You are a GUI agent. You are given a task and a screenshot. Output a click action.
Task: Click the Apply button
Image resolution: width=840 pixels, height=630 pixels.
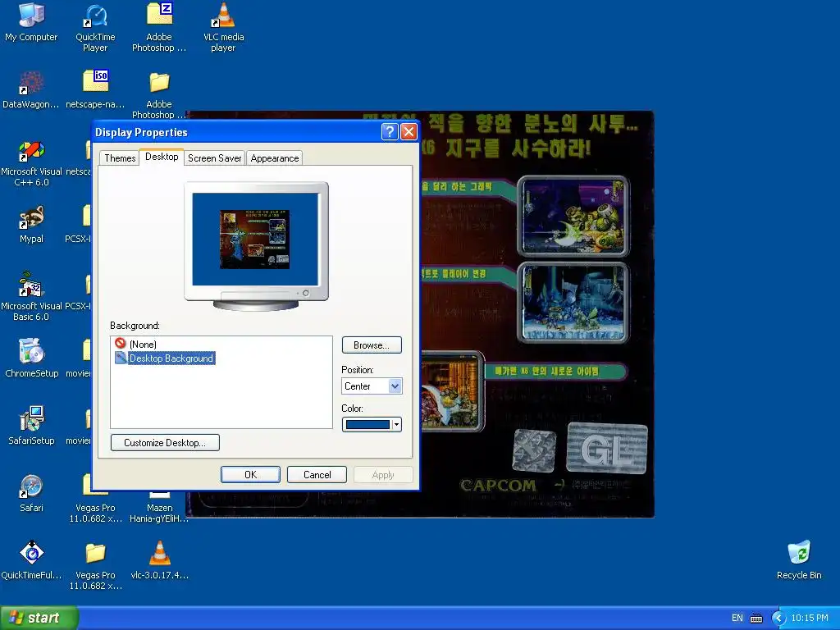[383, 475]
